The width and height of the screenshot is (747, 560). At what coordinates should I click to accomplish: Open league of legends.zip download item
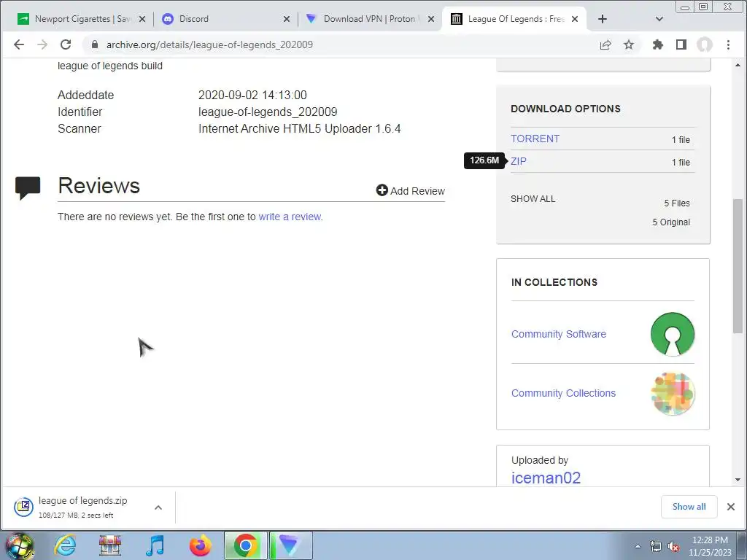82,507
